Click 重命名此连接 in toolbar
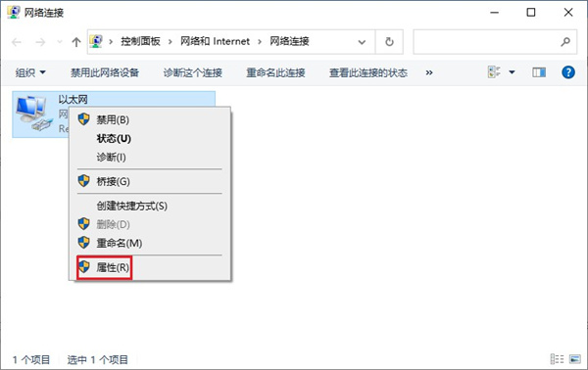The image size is (588, 370). (x=275, y=72)
